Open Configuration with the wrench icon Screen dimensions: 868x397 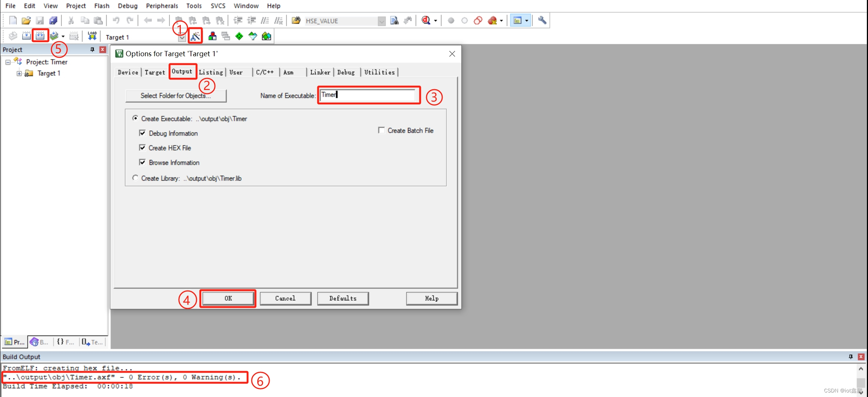(x=542, y=21)
